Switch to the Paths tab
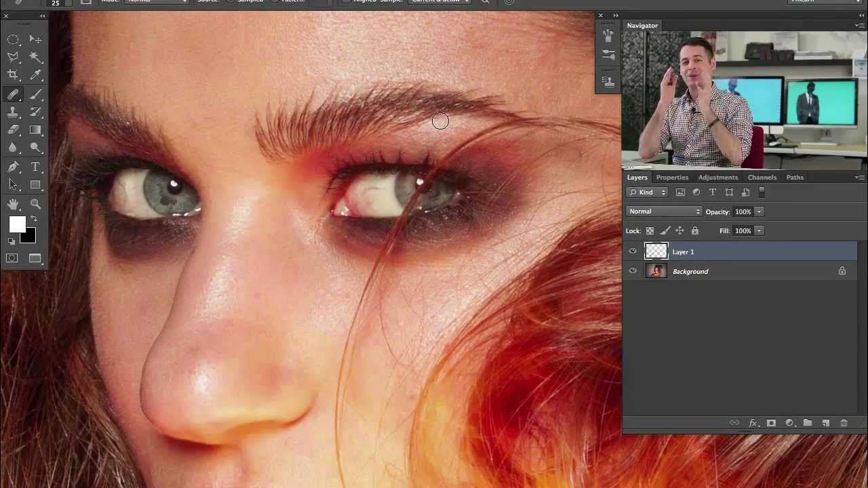The image size is (868, 488). pos(795,178)
